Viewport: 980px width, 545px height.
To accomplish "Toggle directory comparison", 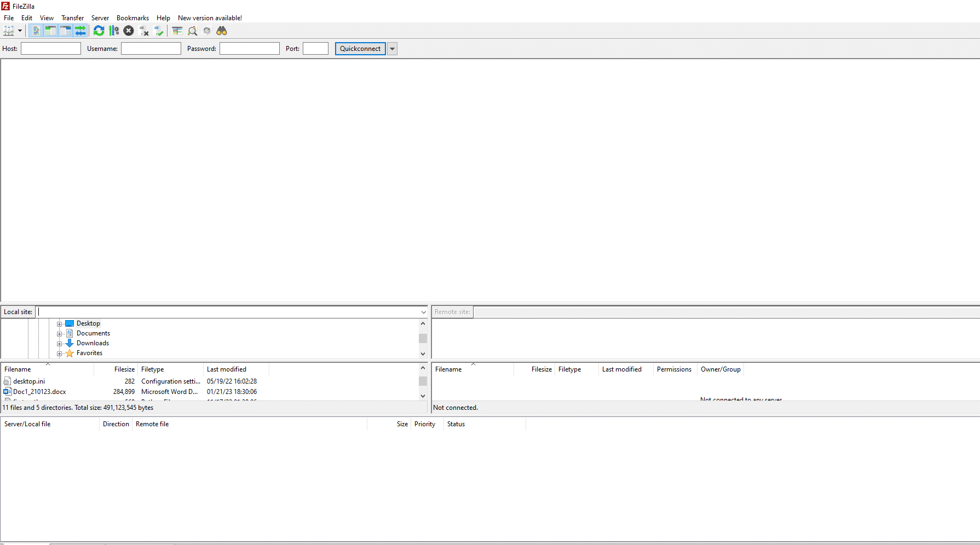I will tap(192, 31).
